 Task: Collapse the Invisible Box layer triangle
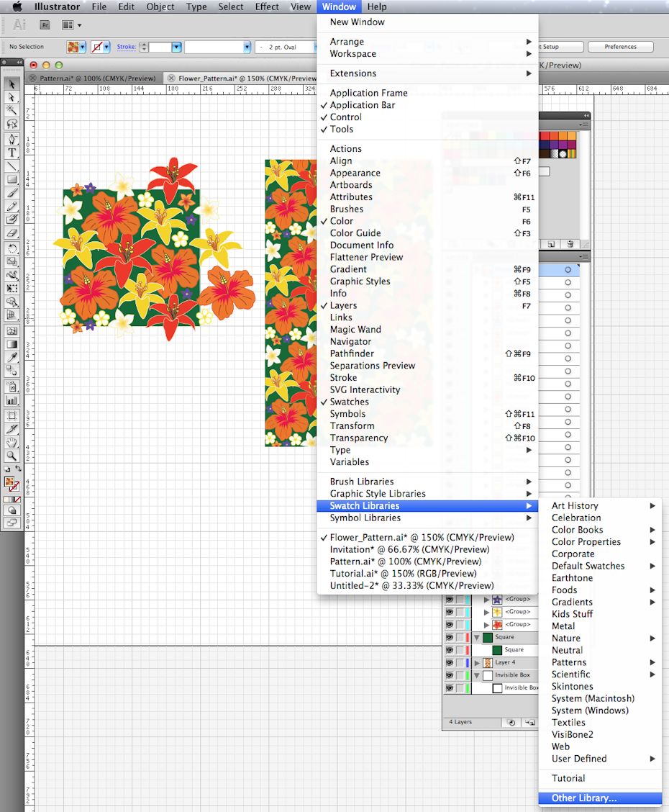pyautogui.click(x=476, y=675)
